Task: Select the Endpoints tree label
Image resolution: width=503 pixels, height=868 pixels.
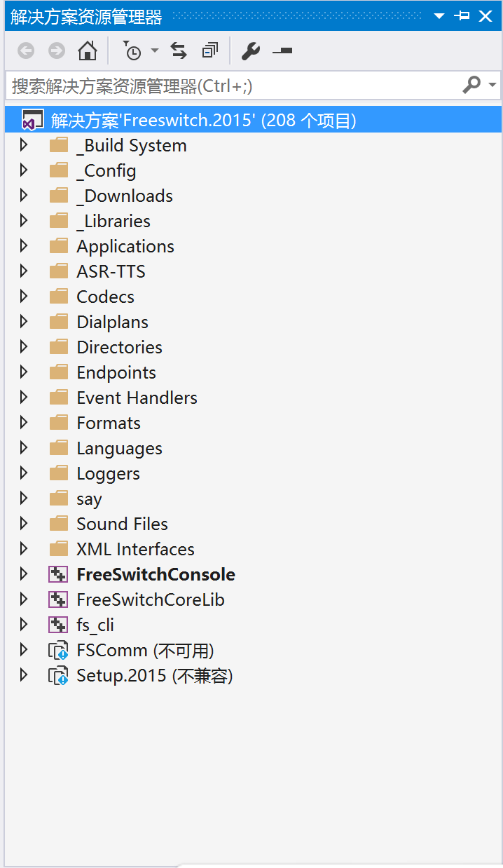Action: point(116,372)
